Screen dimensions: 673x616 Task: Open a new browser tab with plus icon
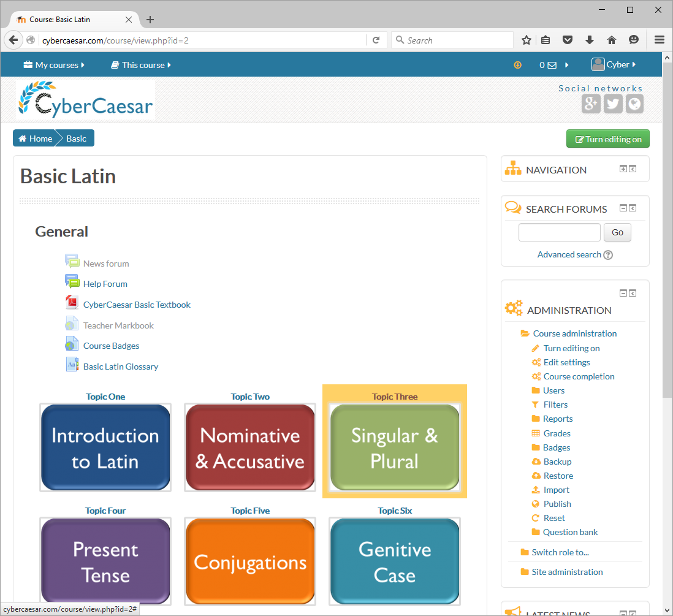point(150,20)
